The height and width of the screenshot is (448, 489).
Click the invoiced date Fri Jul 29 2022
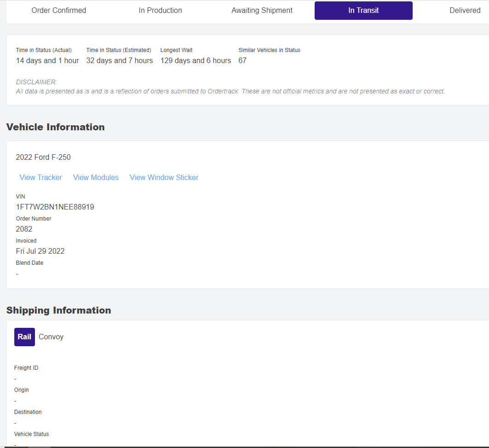(40, 251)
